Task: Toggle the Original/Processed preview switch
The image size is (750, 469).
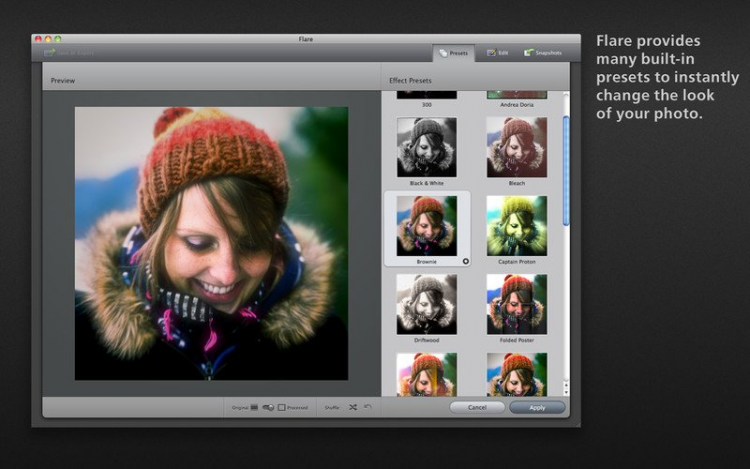Action: click(268, 407)
